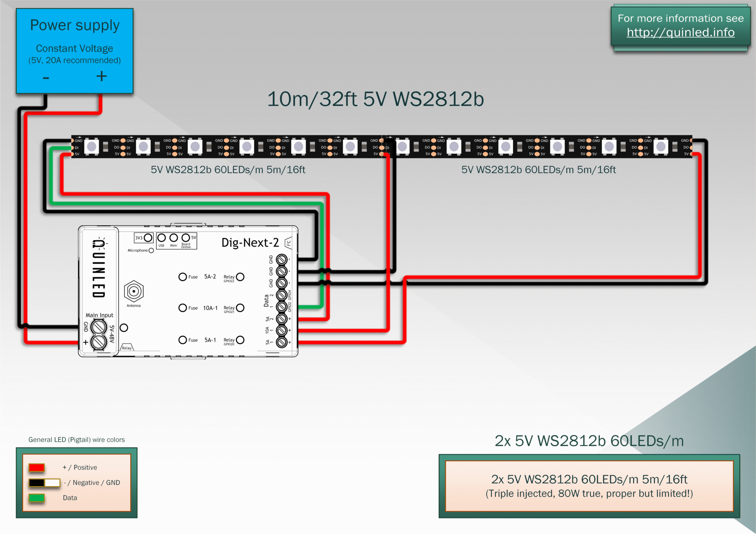Viewport: 756px width, 534px height.
Task: Click the Triple injected info box
Action: tap(589, 486)
